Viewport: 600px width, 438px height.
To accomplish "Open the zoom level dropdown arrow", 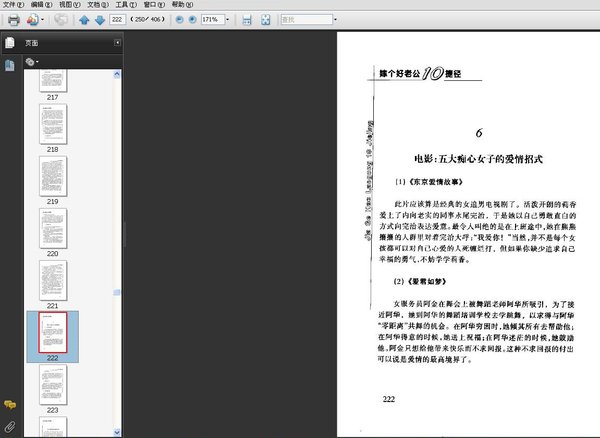I will coord(228,20).
